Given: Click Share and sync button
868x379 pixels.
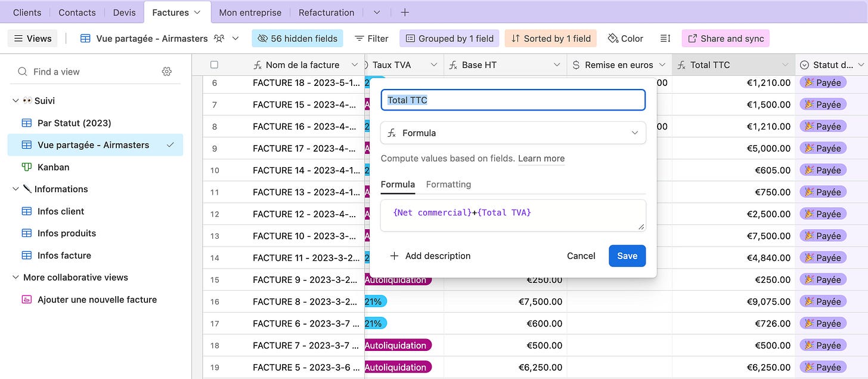Looking at the screenshot, I should click(x=726, y=39).
